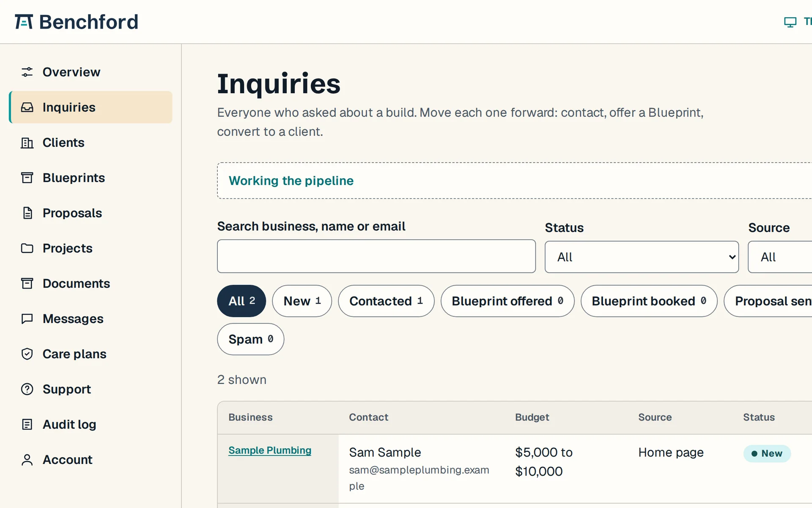Select the All 2 filter pill
Image resolution: width=812 pixels, height=508 pixels.
pyautogui.click(x=241, y=301)
